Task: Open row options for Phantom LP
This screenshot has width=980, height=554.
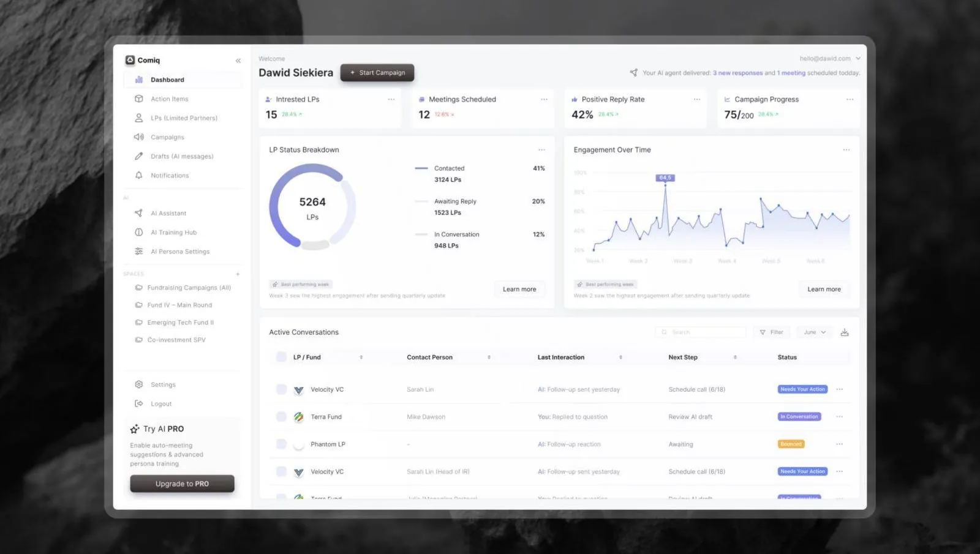Action: click(840, 444)
